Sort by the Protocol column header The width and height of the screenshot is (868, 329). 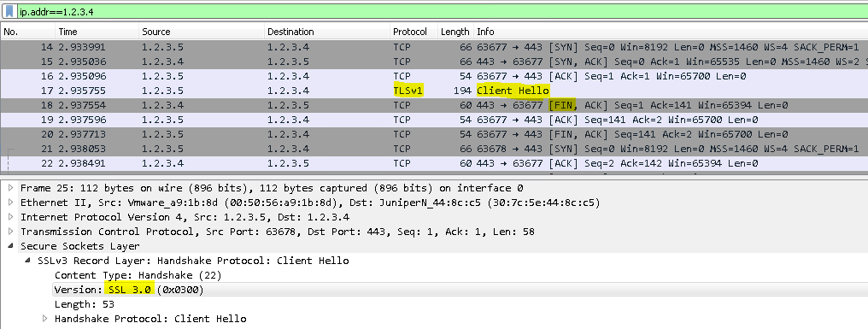pyautogui.click(x=413, y=32)
